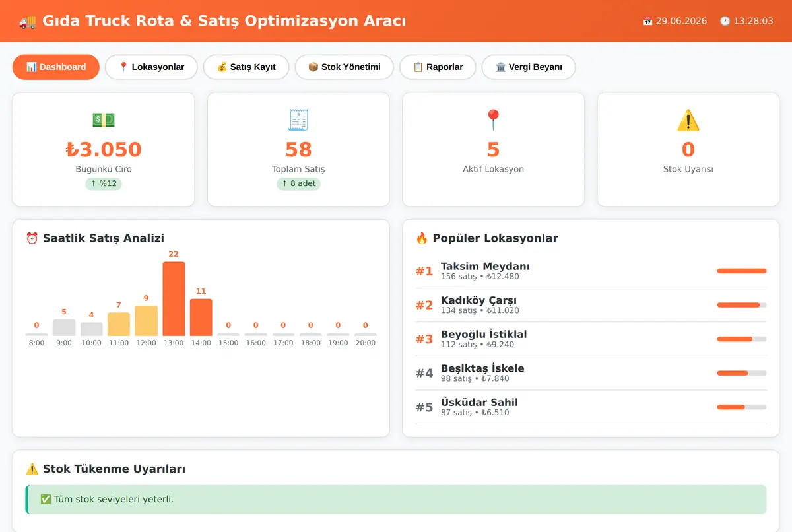Click the #4 rank label
Viewport: 792px width, 532px height.
coord(424,374)
